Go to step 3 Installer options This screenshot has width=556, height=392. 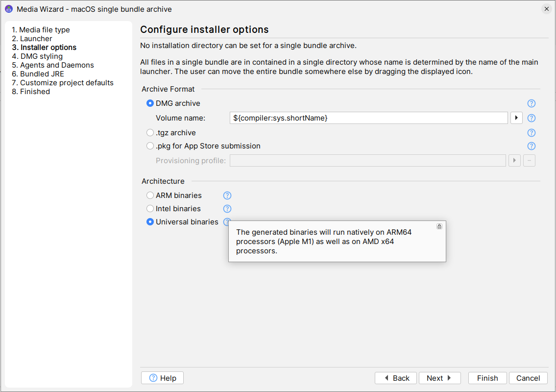click(x=44, y=48)
